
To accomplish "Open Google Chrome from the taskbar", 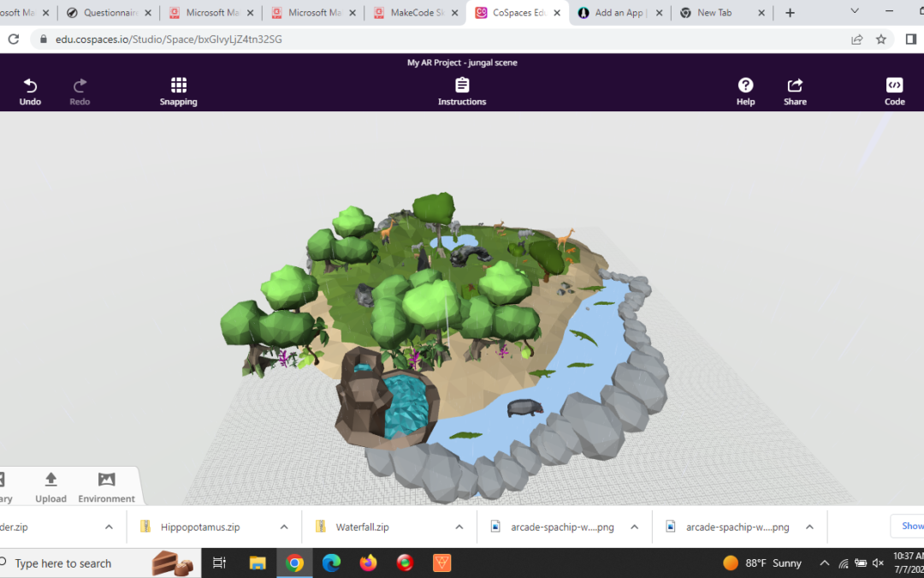I will pos(294,563).
